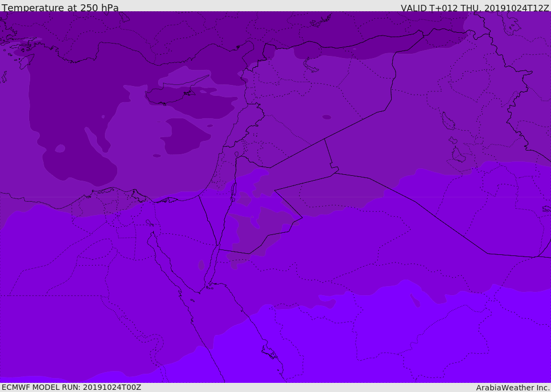Click the 'ECMWF MODEL RUN: 20191024T00Z' text

(x=72, y=387)
